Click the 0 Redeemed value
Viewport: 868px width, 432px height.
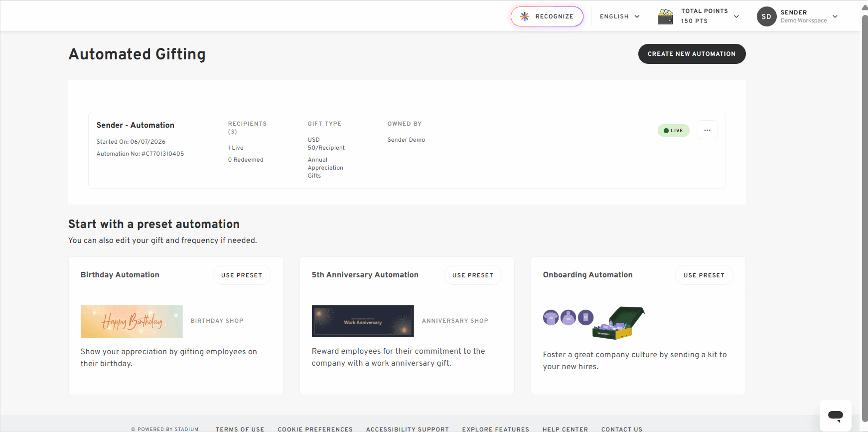point(246,160)
